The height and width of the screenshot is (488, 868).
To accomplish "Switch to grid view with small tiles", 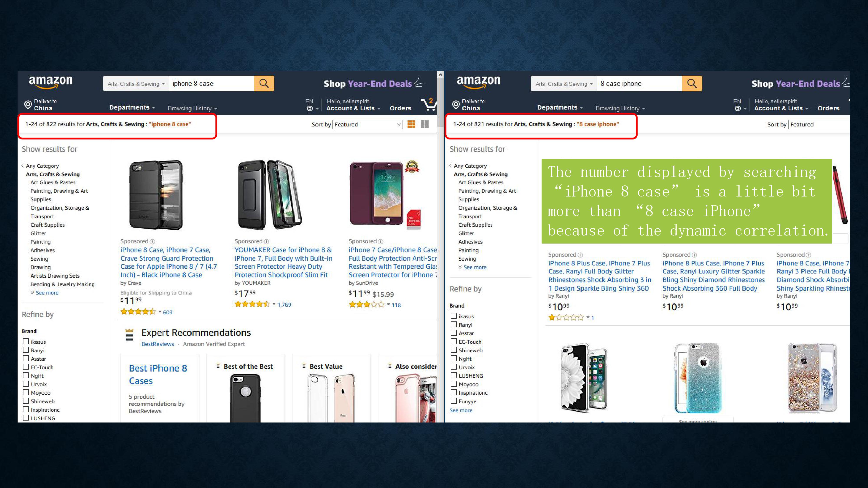I will click(x=411, y=124).
